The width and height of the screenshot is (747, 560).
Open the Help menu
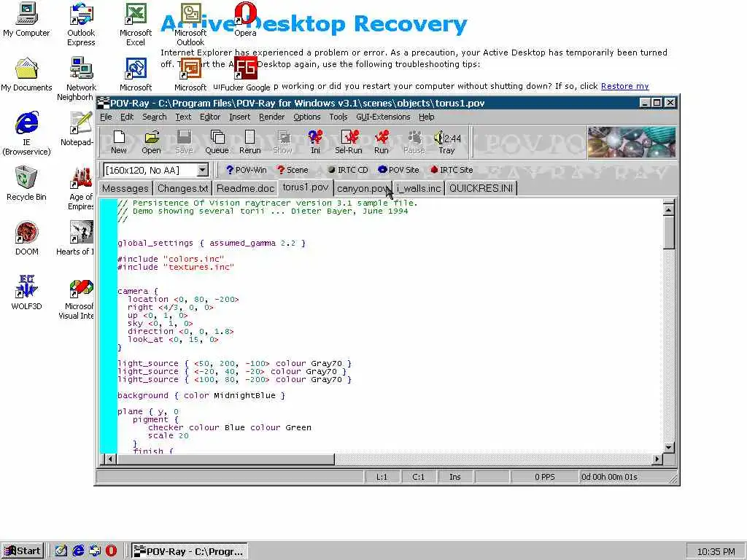click(x=426, y=117)
